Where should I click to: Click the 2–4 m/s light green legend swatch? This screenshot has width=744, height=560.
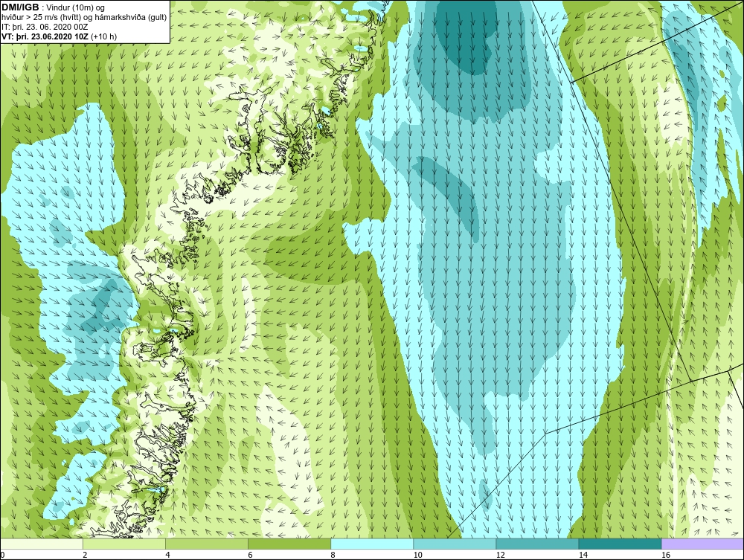point(124,544)
